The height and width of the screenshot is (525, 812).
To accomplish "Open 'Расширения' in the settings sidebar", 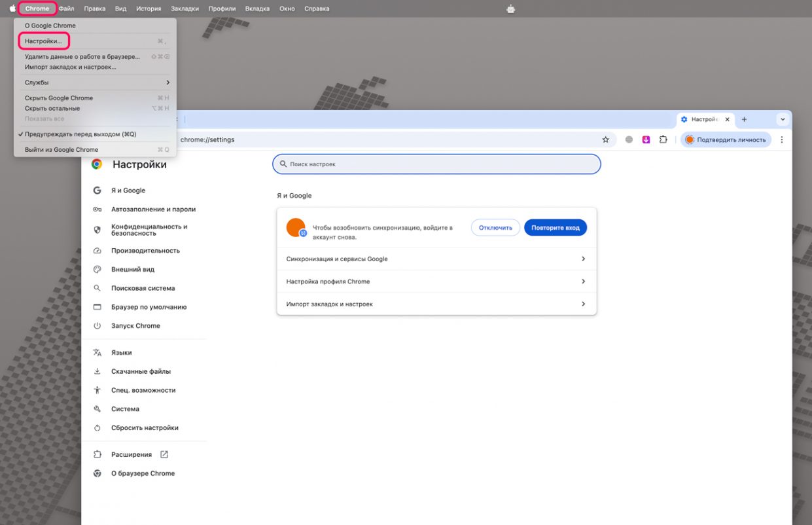I will coord(132,454).
